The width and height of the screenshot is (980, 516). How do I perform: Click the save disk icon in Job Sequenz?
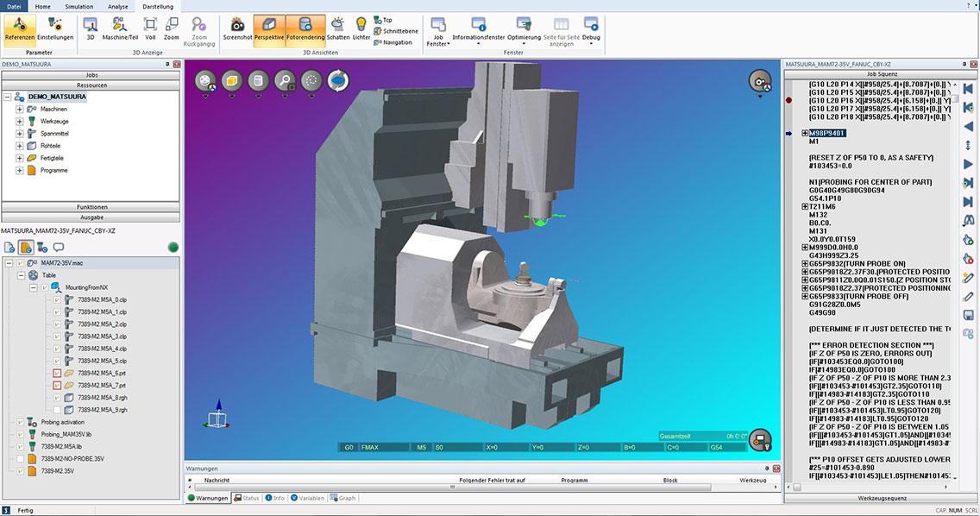[968, 316]
